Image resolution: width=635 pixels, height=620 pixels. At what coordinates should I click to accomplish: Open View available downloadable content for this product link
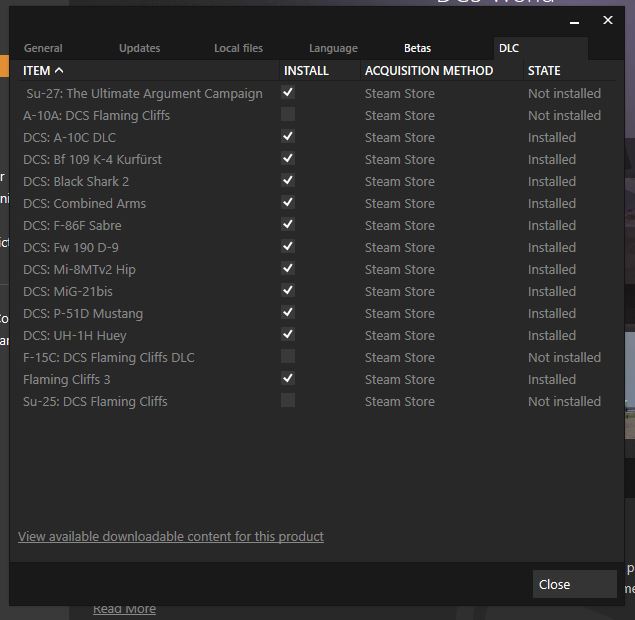click(x=170, y=537)
